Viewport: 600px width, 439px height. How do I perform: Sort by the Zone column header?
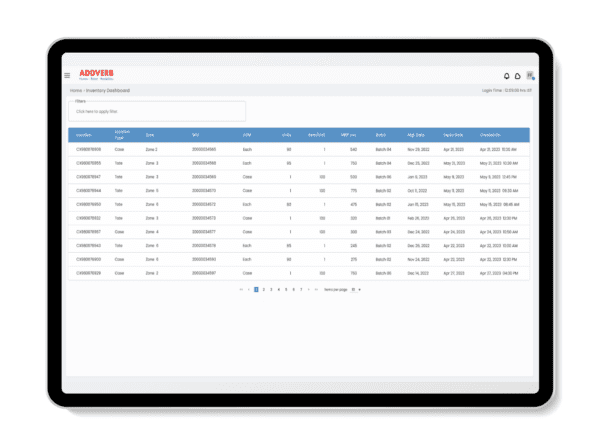(x=150, y=134)
